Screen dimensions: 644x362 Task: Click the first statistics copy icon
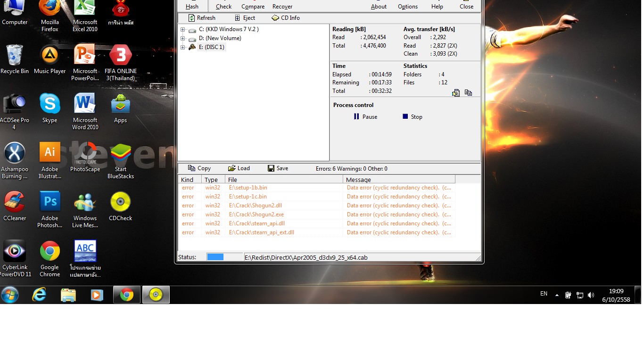coord(456,93)
